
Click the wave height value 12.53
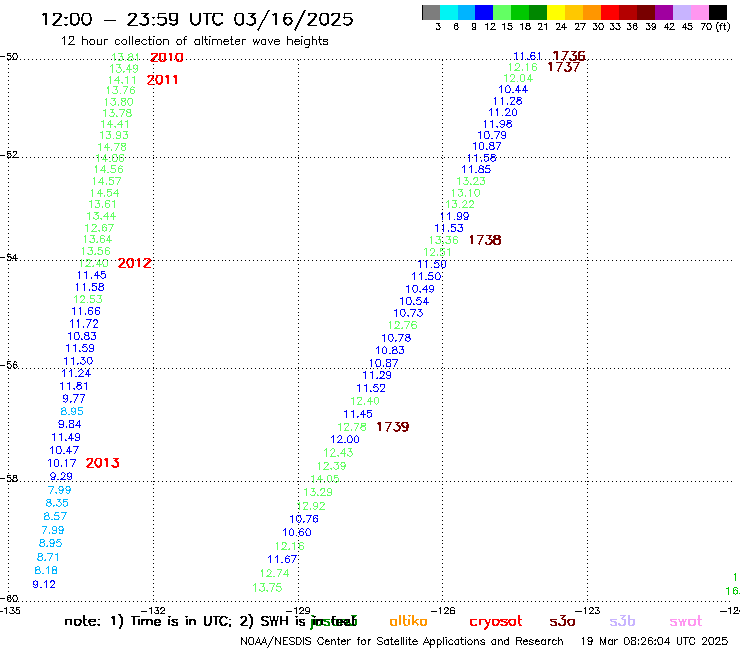coord(88,299)
